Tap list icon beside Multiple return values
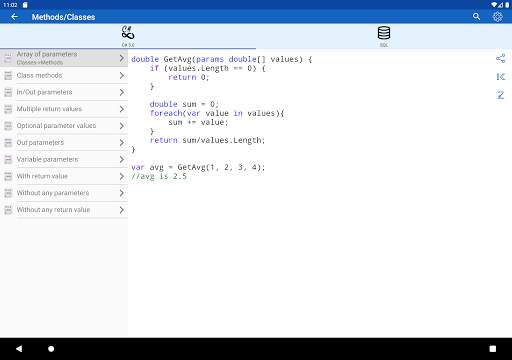The width and height of the screenshot is (512, 360). [x=8, y=109]
